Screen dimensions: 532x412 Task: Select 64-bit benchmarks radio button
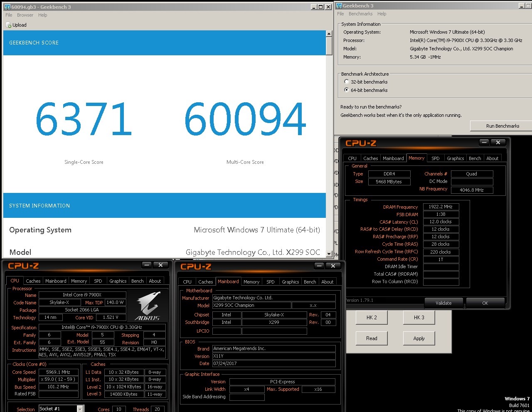click(x=347, y=90)
